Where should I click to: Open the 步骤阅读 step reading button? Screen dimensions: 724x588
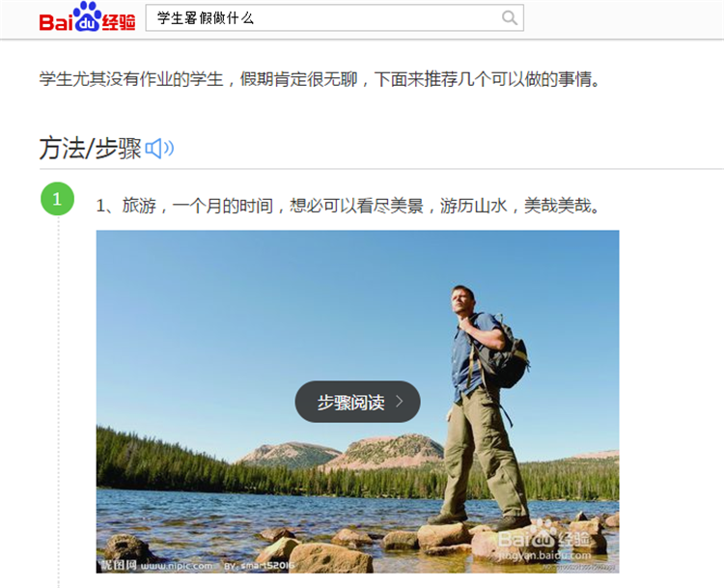pyautogui.click(x=357, y=402)
